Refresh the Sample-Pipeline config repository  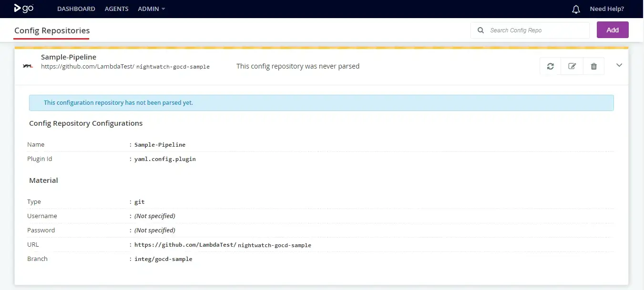click(550, 66)
